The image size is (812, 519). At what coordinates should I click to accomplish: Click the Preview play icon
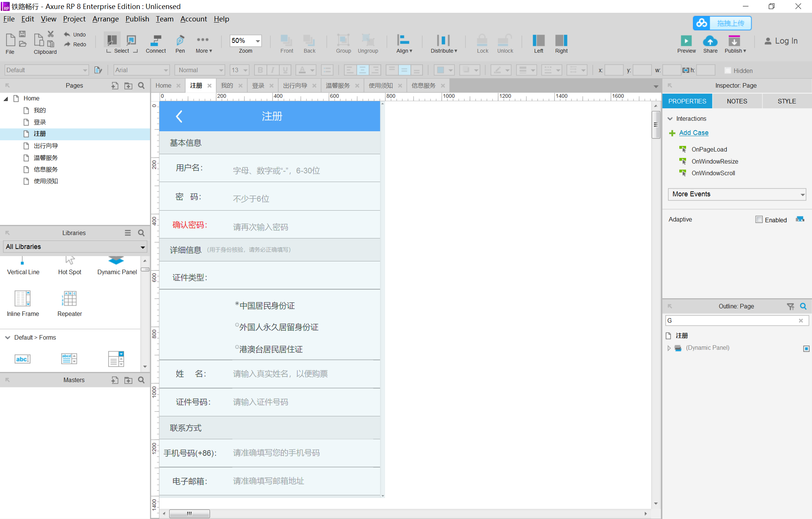point(686,41)
